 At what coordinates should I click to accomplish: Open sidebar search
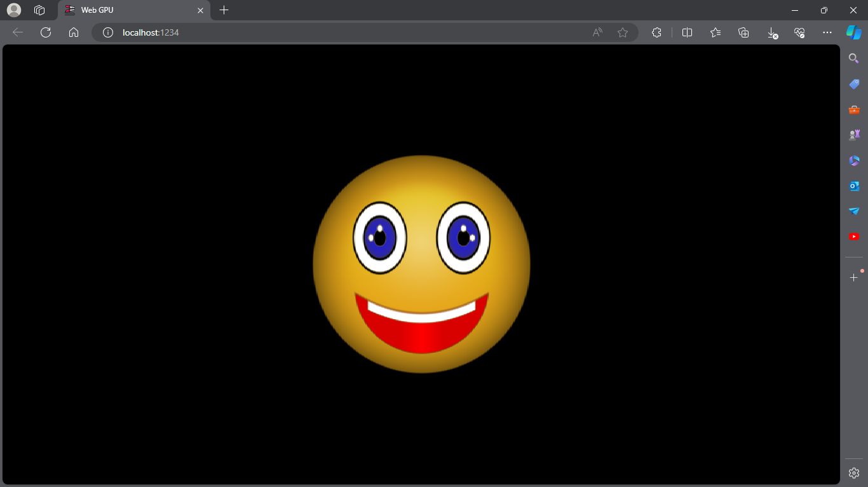(853, 58)
